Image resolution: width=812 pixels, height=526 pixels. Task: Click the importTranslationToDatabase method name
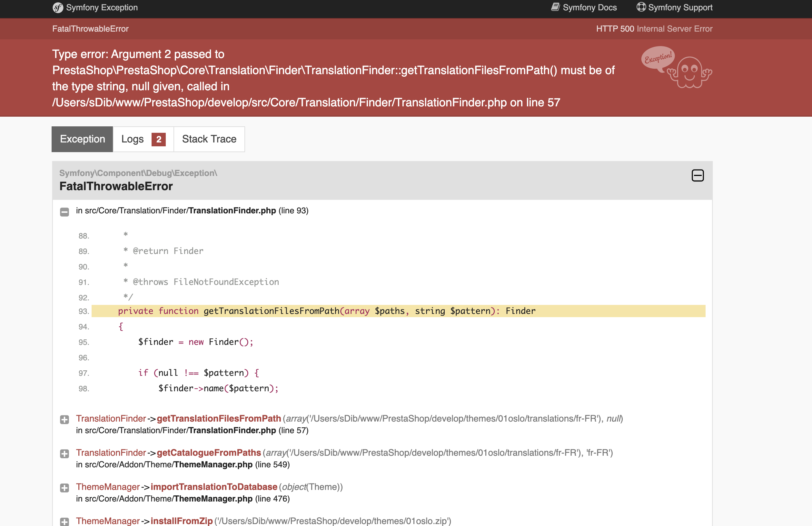pyautogui.click(x=214, y=486)
